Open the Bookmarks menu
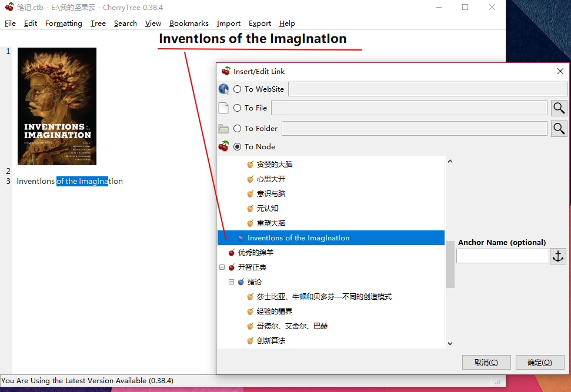Viewport: 571px width, 392px height. 189,24
